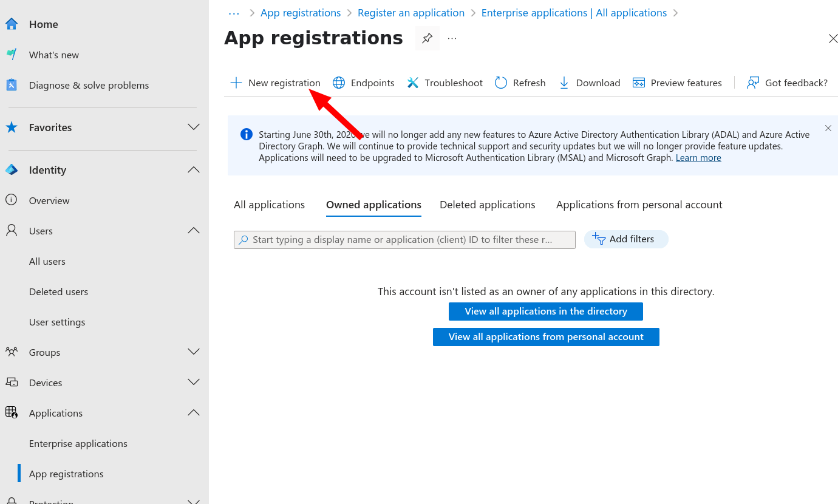Collapse the Identity section

[194, 170]
